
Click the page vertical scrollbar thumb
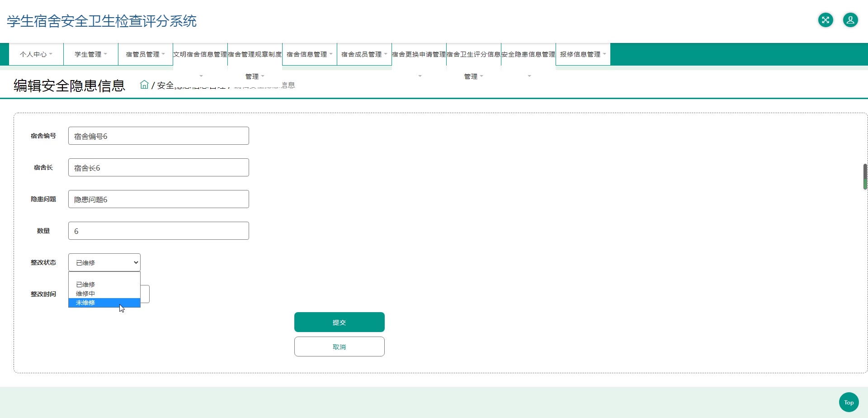coord(865,176)
